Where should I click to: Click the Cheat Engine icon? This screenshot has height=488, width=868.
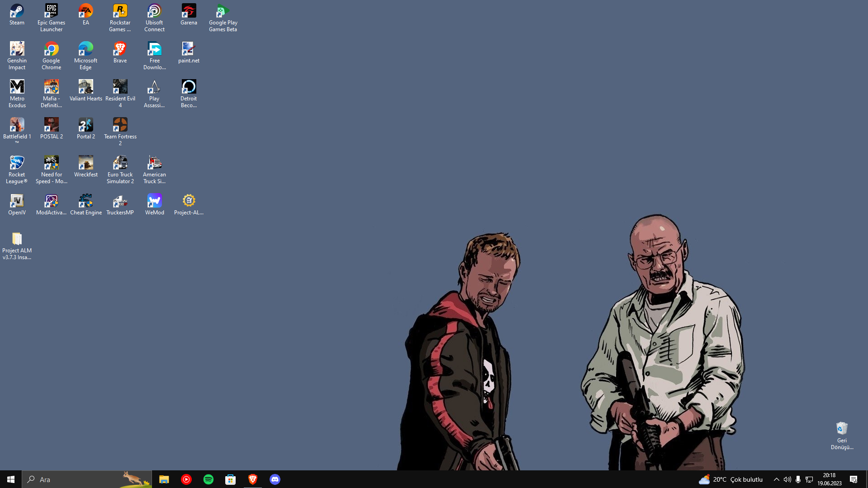point(85,204)
